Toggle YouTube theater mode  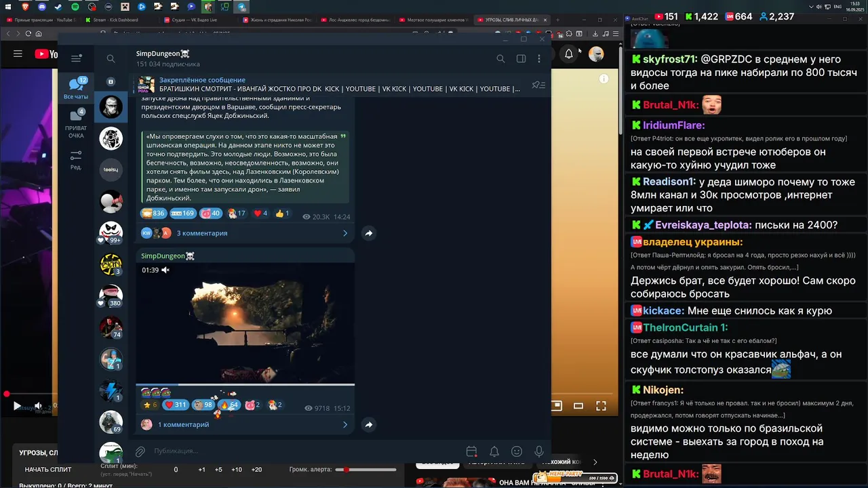[578, 406]
